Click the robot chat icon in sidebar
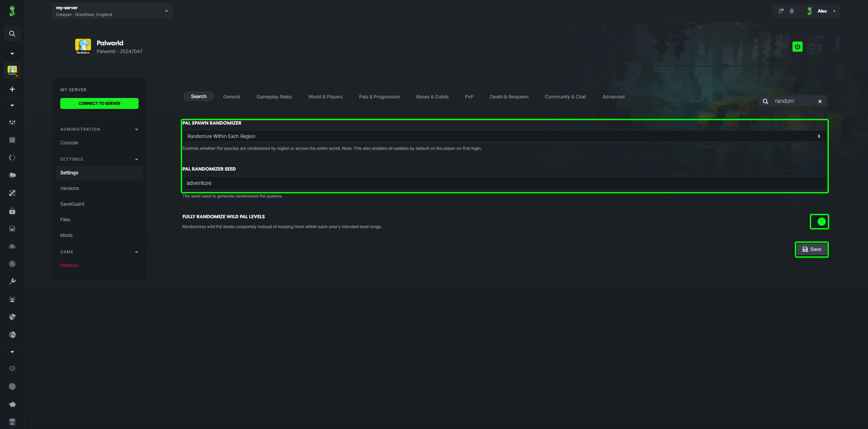The height and width of the screenshot is (429, 868). [12, 369]
